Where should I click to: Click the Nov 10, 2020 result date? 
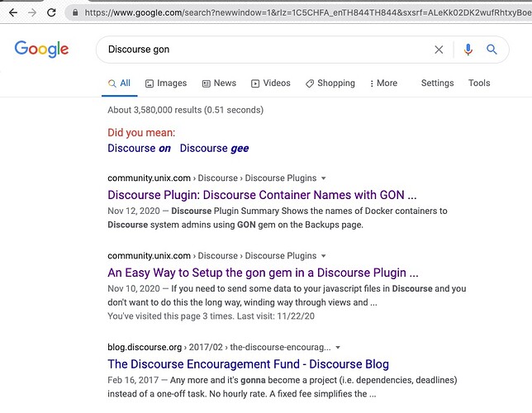(x=133, y=289)
